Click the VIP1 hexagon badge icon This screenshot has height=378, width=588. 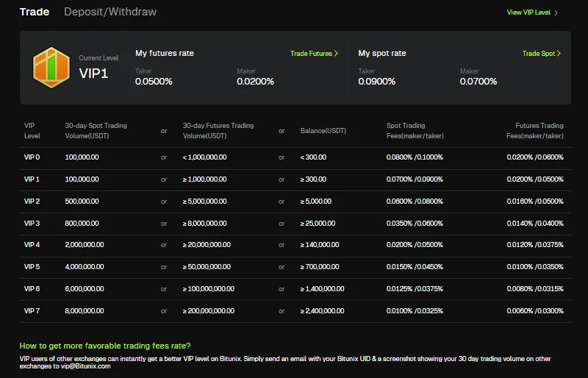(x=51, y=68)
